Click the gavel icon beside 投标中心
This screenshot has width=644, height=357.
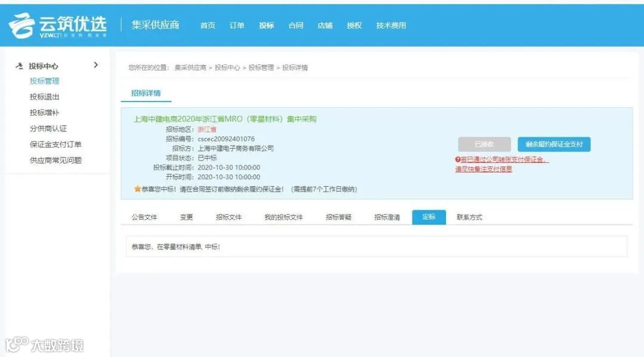[x=19, y=66]
